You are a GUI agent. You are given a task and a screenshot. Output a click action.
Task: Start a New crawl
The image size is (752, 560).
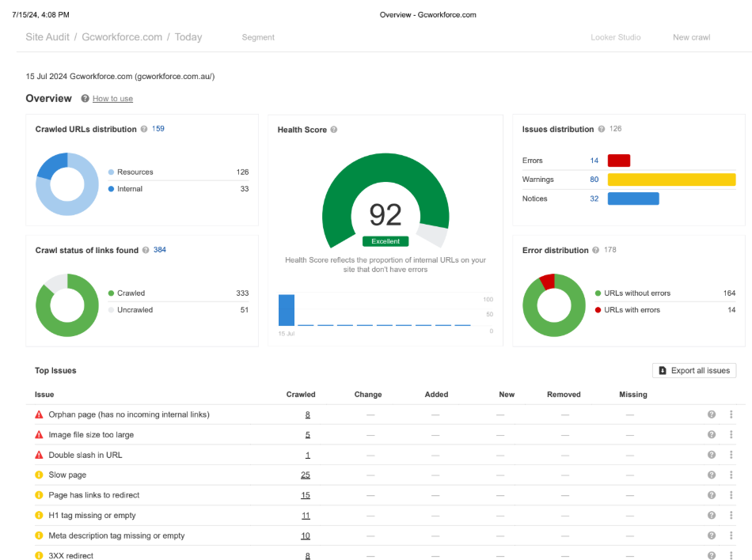[x=691, y=37]
